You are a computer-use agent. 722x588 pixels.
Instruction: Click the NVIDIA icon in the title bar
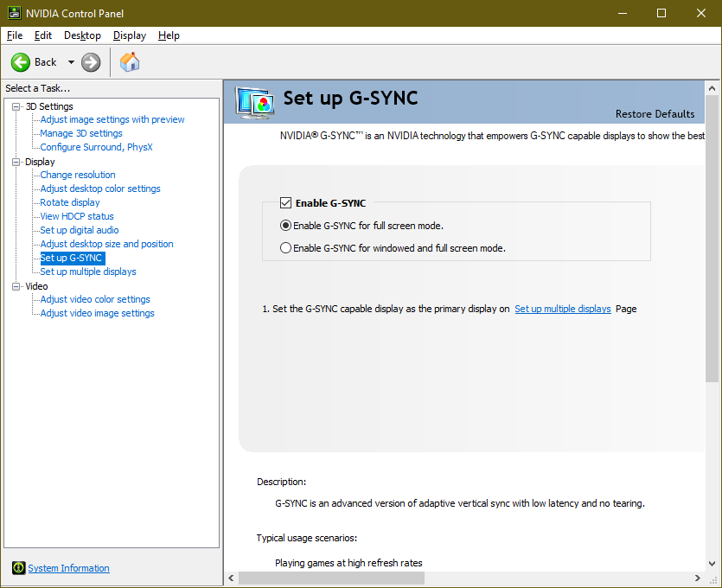pos(12,13)
